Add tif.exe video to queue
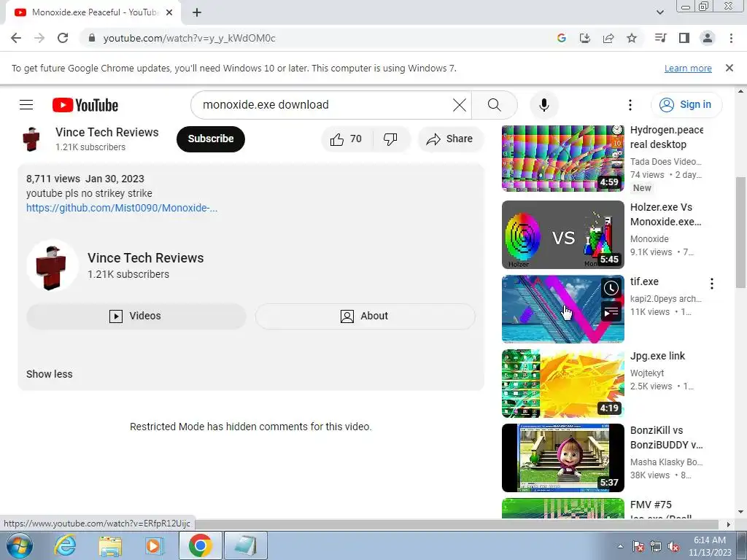 [x=611, y=312]
